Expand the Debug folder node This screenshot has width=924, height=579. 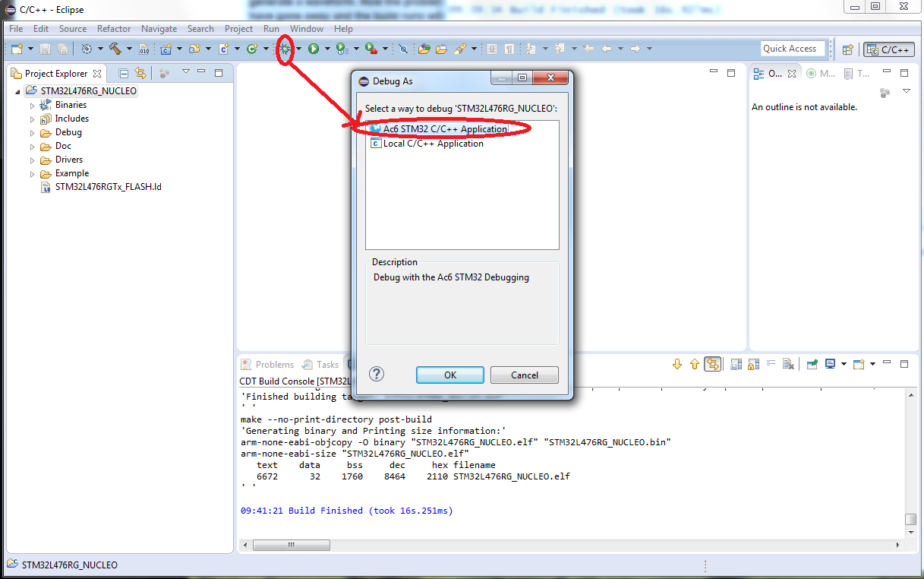click(32, 132)
